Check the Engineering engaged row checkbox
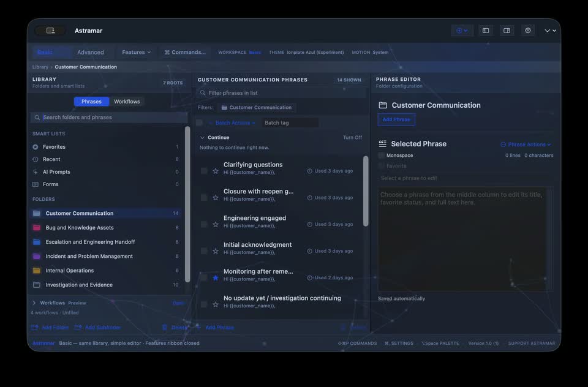 pos(204,224)
